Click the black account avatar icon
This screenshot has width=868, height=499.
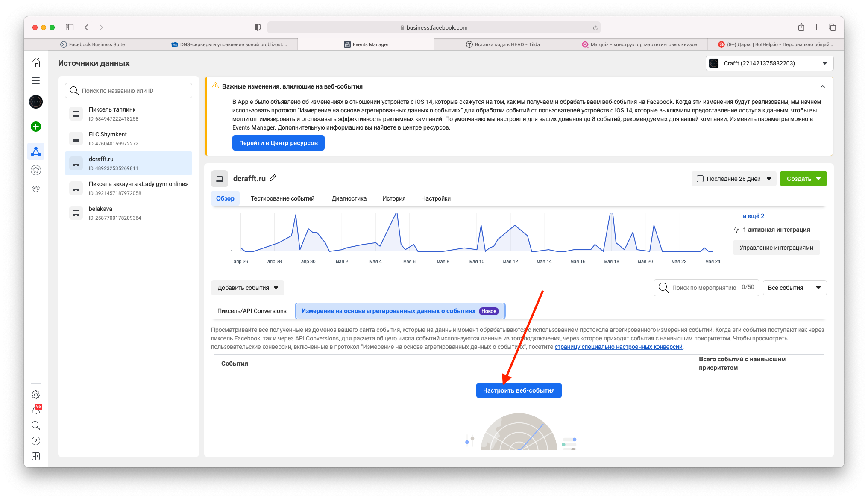36,102
